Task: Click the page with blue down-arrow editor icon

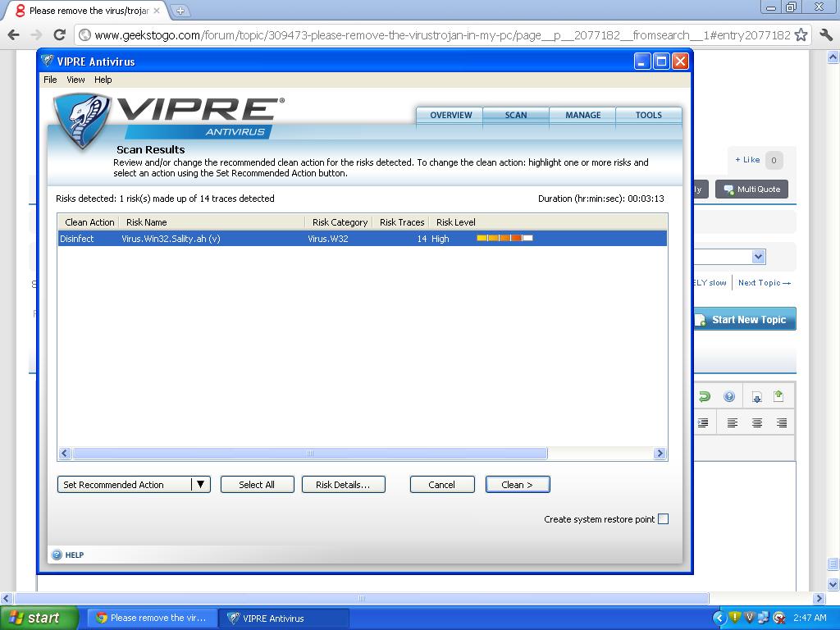Action: pos(756,397)
